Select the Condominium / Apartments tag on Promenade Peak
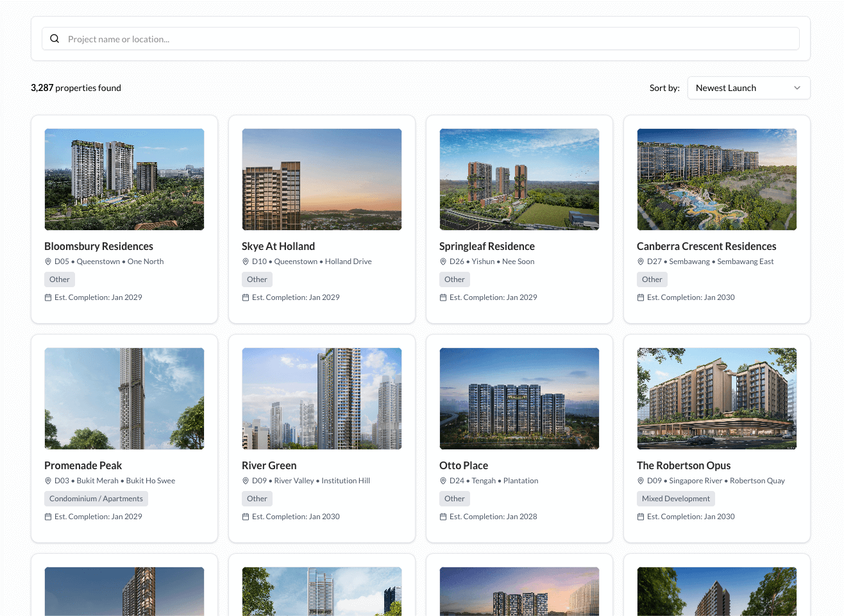Screen dimensions: 844x616 (96, 498)
